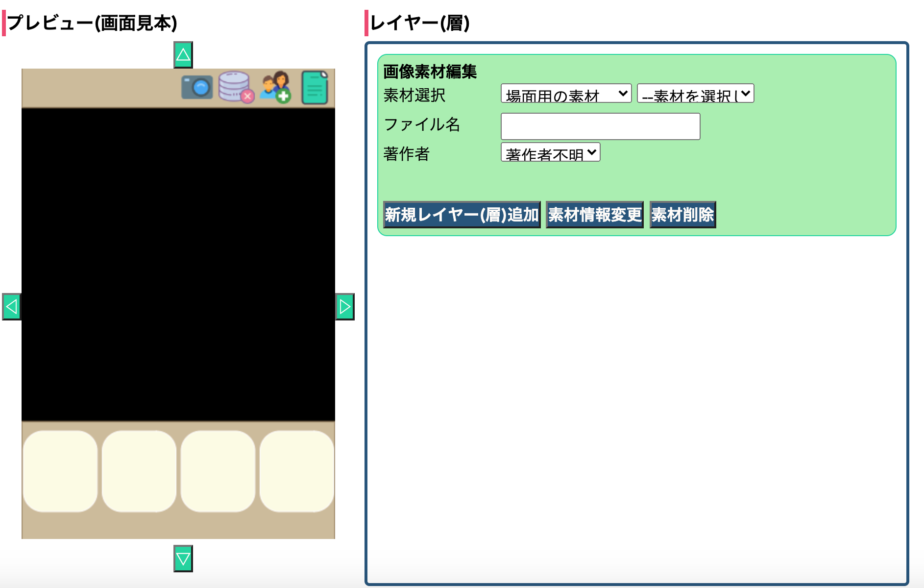Image resolution: width=924 pixels, height=588 pixels.
Task: Click the black preview canvas
Action: point(178,265)
